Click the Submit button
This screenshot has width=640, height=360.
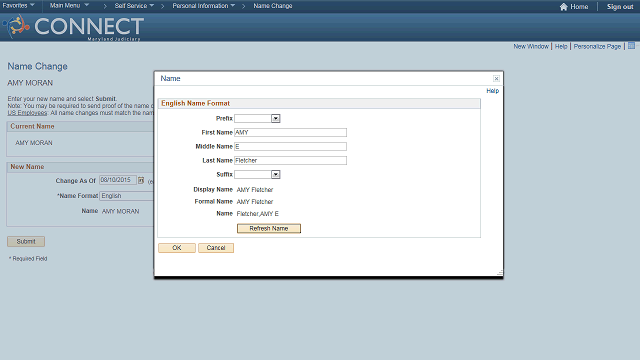pyautogui.click(x=26, y=242)
